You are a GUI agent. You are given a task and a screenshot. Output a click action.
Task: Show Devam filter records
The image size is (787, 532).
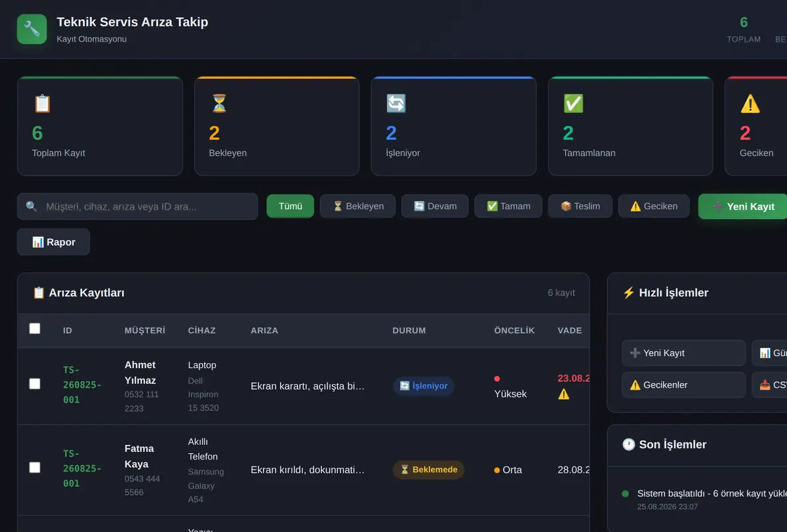pyautogui.click(x=435, y=206)
